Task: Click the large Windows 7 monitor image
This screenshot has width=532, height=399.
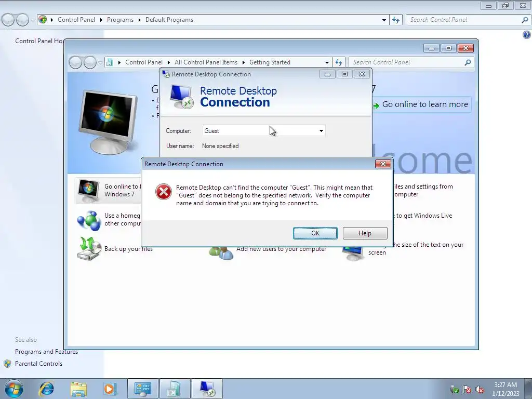Action: click(x=108, y=122)
